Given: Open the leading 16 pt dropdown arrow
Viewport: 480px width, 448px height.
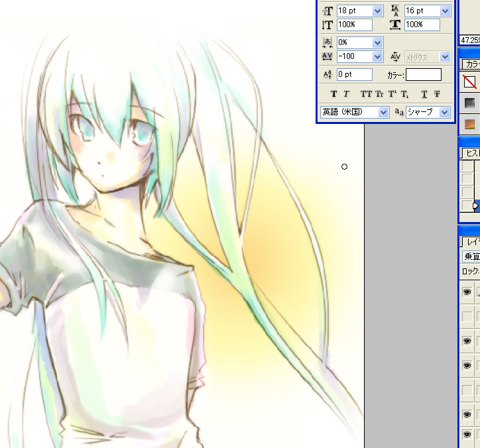Looking at the screenshot, I should (x=445, y=11).
